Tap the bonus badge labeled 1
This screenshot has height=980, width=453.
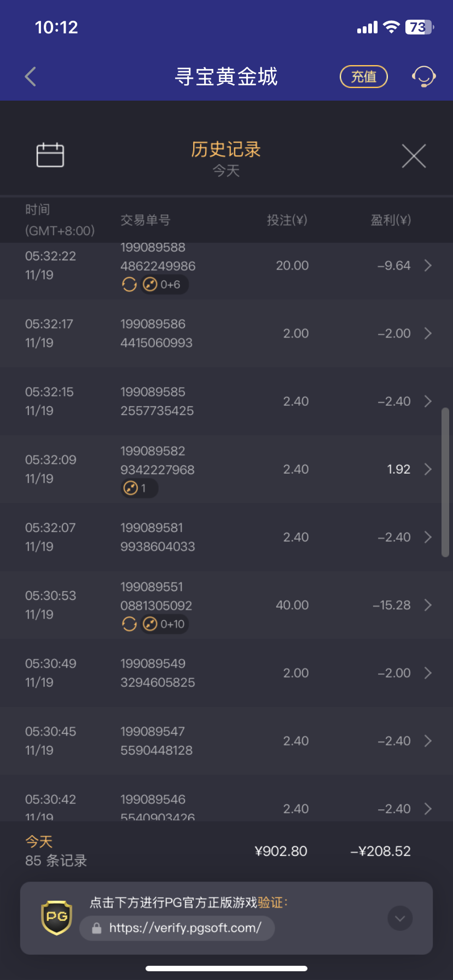click(x=139, y=488)
